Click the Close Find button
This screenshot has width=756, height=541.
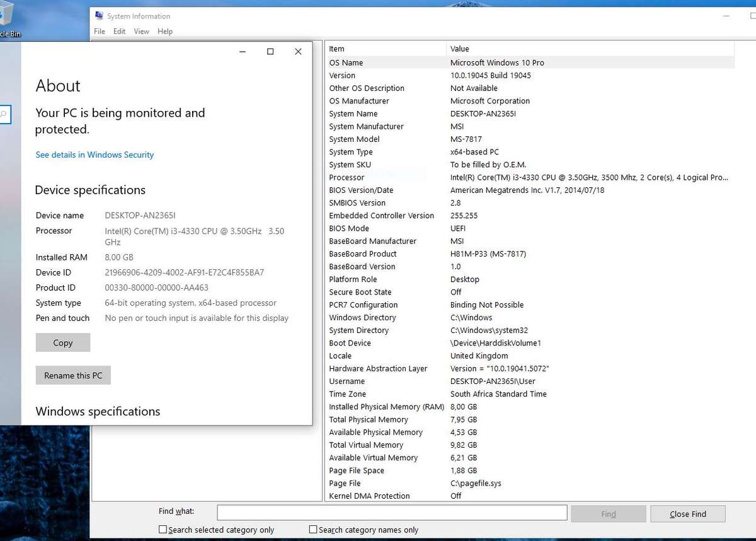[687, 514]
